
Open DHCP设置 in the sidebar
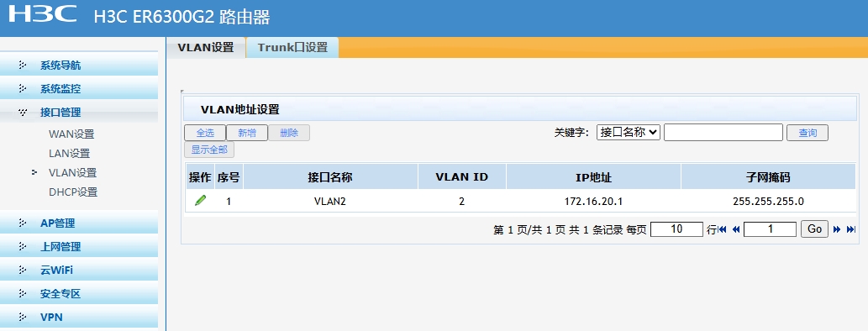(73, 192)
